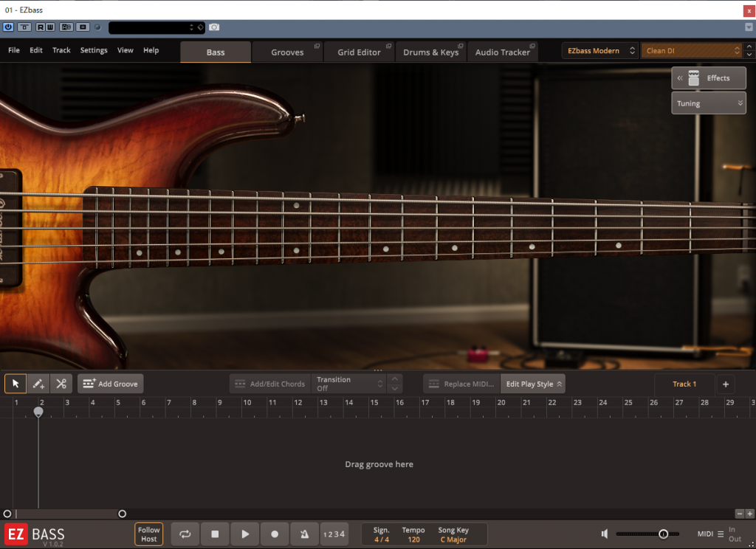
Task: Click the master volume slider knob
Action: 664,534
